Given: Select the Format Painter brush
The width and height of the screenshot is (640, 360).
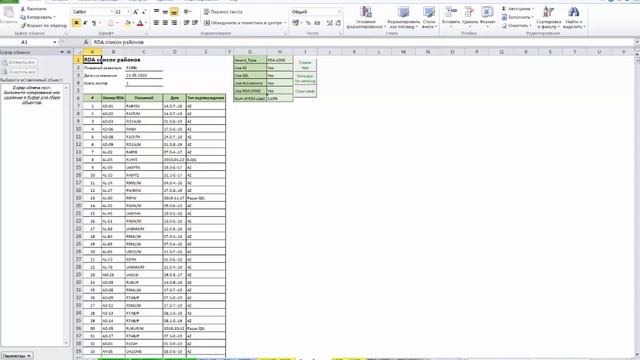Looking at the screenshot, I should click(x=44, y=26).
